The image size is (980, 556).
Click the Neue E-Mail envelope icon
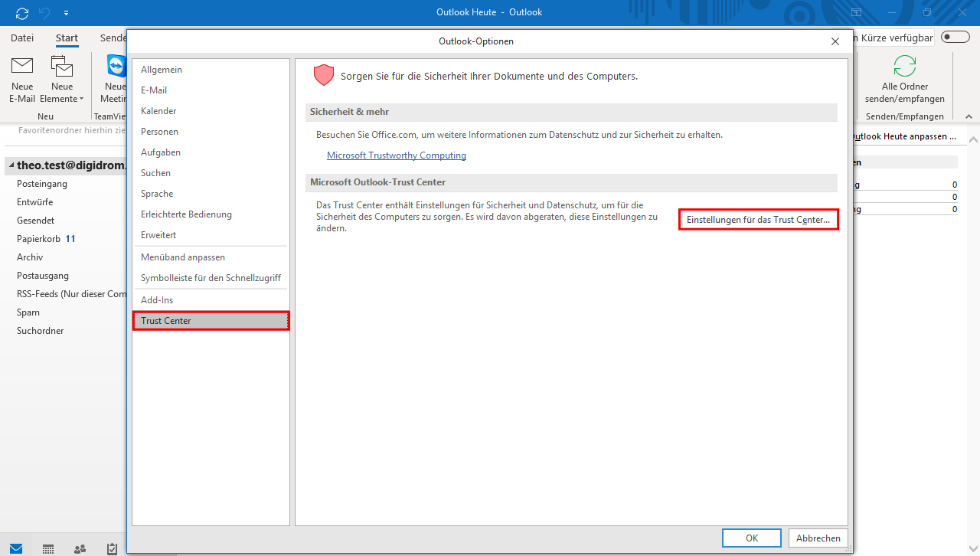22,67
